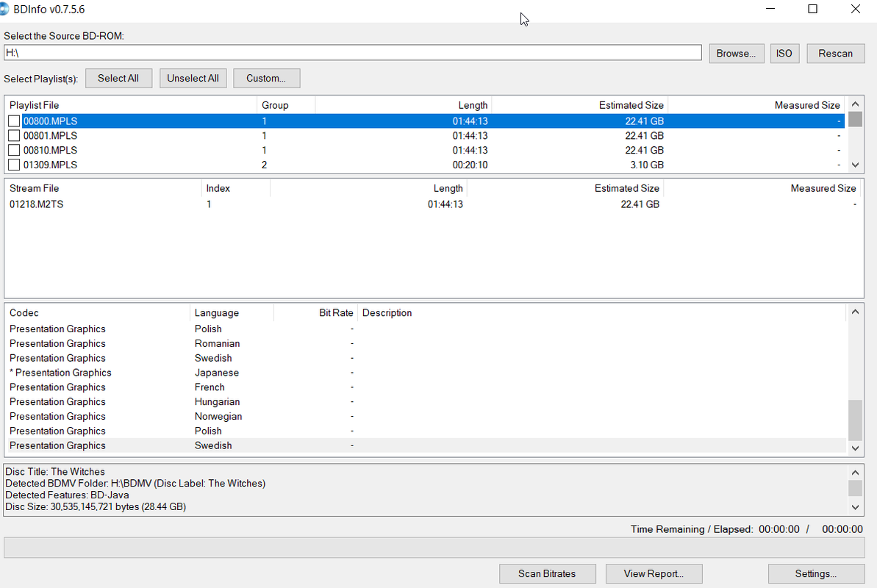Open the Settings dialog

816,573
